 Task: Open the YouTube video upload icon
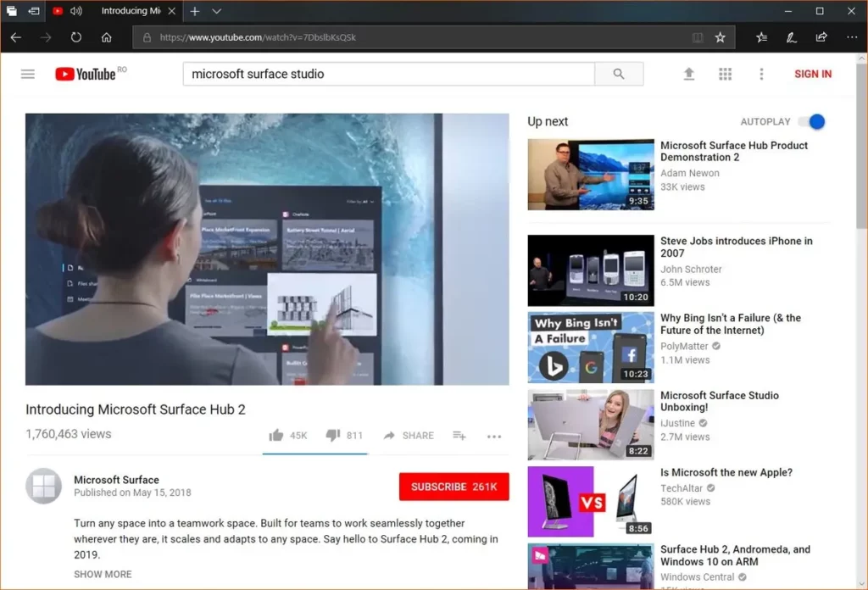pos(689,74)
